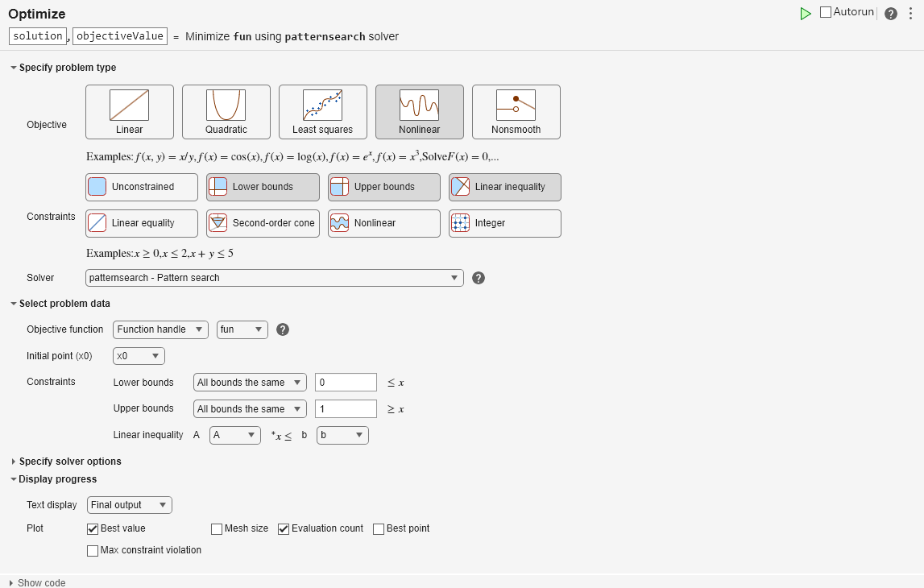Choose the Nonsmooth objective type
Viewport: 924px width, 588px height.
point(516,112)
